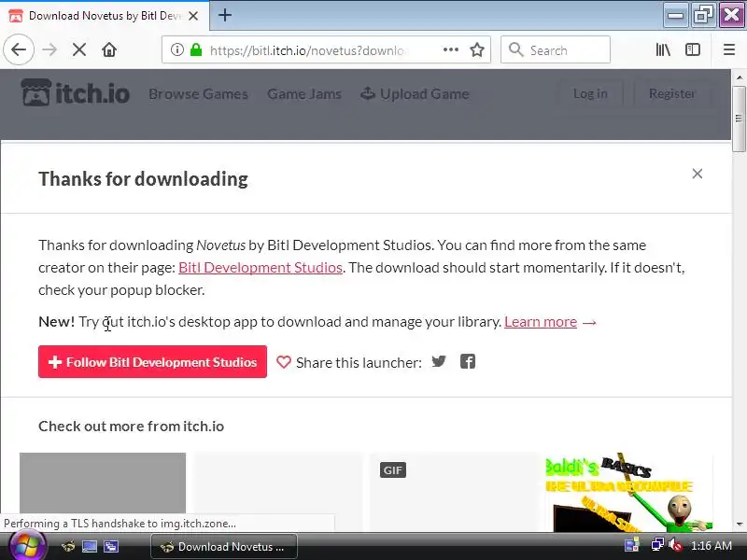The width and height of the screenshot is (747, 560).
Task: Open the game thumbnail labeled GIF
Action: [x=454, y=492]
